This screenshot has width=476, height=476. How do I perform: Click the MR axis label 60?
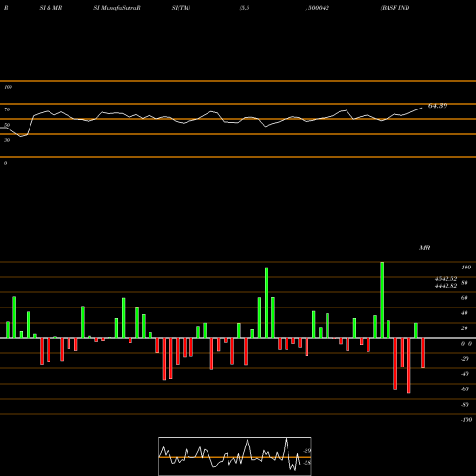pos(465,298)
